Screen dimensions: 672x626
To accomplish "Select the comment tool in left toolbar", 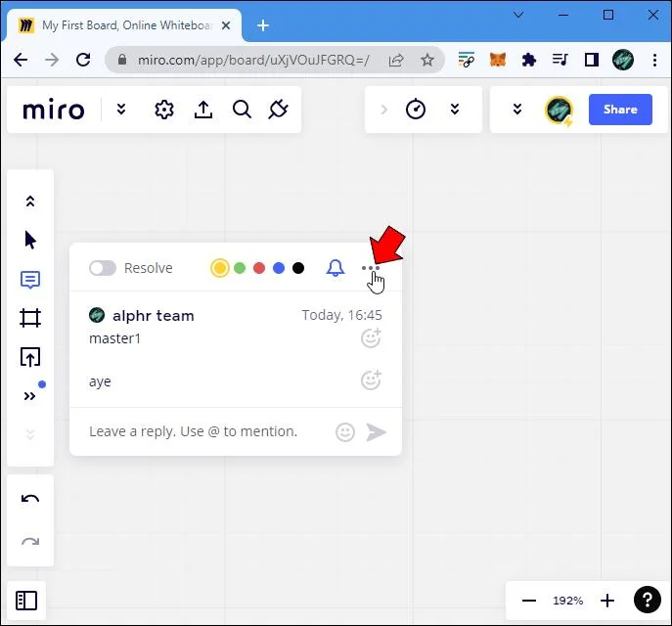I will pyautogui.click(x=30, y=280).
